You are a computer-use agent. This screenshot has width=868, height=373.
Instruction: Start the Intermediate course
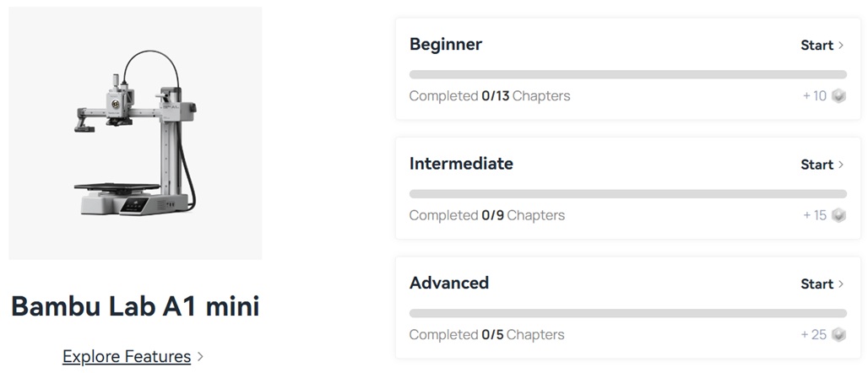point(816,165)
